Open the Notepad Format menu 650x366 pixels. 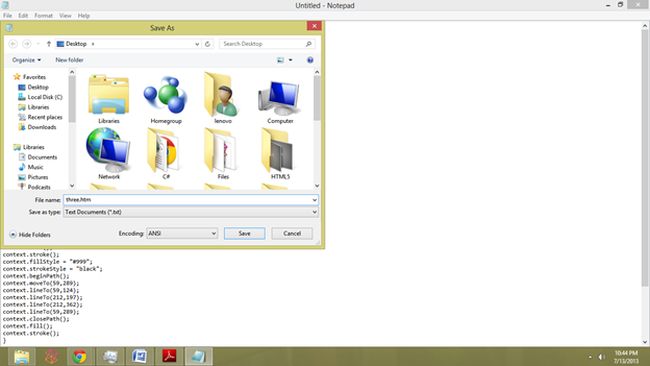coord(43,15)
